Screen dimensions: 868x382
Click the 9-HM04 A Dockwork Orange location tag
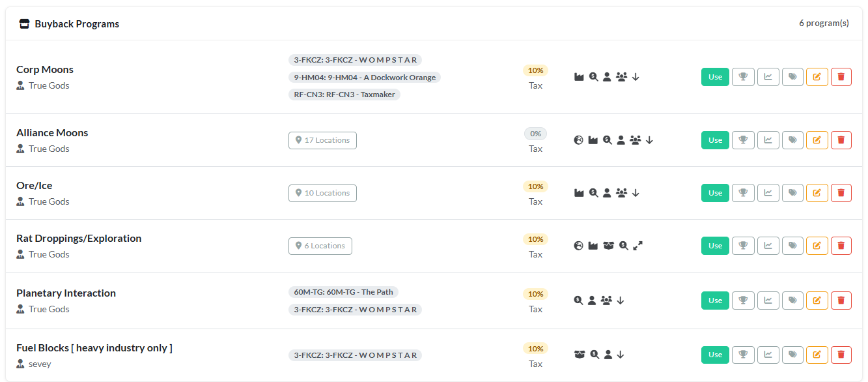click(x=365, y=77)
